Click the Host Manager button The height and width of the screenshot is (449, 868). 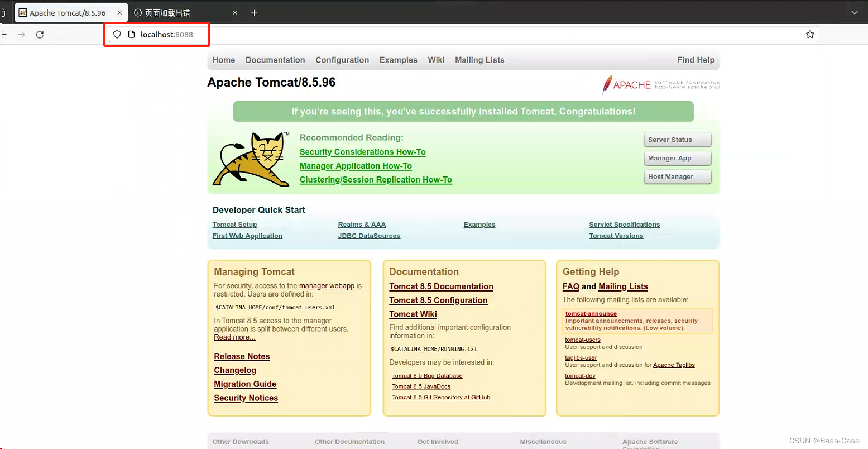(x=678, y=176)
